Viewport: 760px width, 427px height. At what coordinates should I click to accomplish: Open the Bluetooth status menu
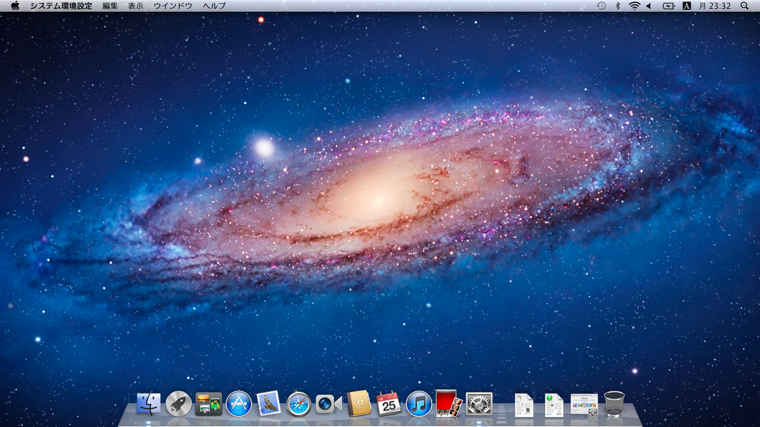coord(618,6)
